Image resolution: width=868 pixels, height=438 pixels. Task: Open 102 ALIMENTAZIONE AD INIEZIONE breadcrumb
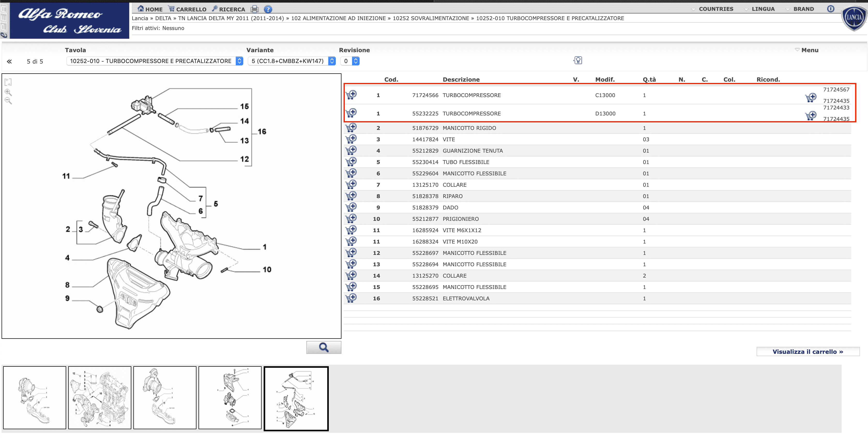338,18
